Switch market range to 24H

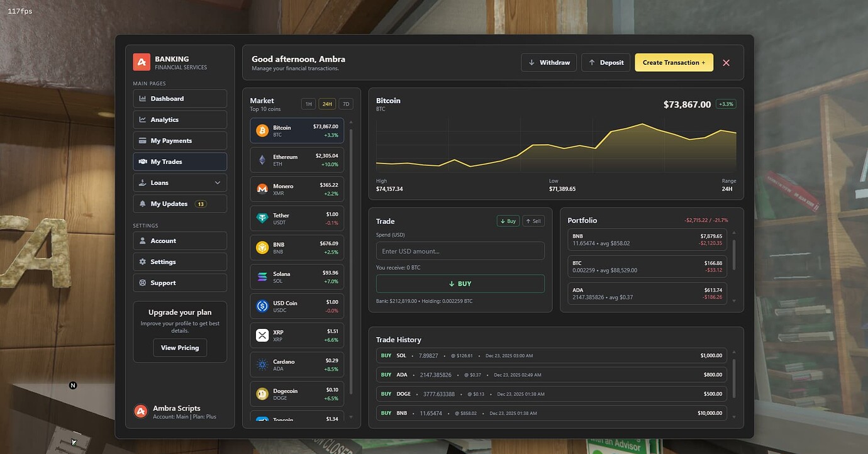[x=327, y=104]
